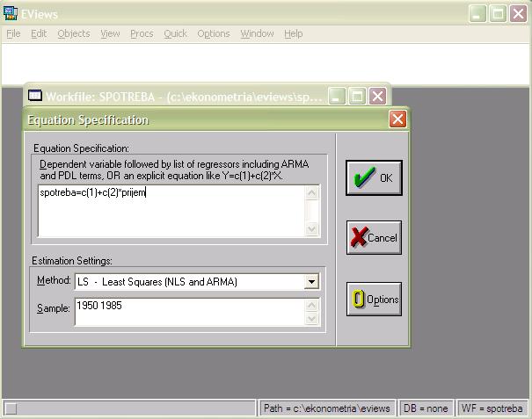Select the LS - Least Squares method box
This screenshot has width=532, height=419.
coord(188,282)
